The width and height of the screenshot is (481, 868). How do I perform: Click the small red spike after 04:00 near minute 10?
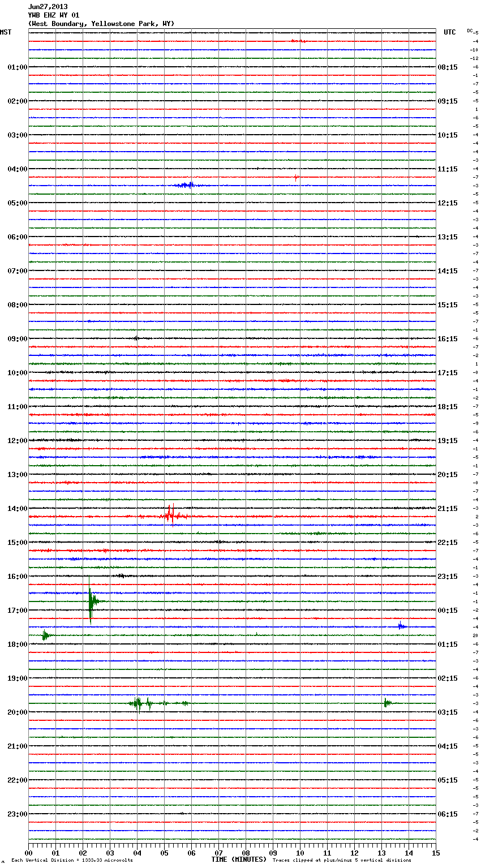295,177
